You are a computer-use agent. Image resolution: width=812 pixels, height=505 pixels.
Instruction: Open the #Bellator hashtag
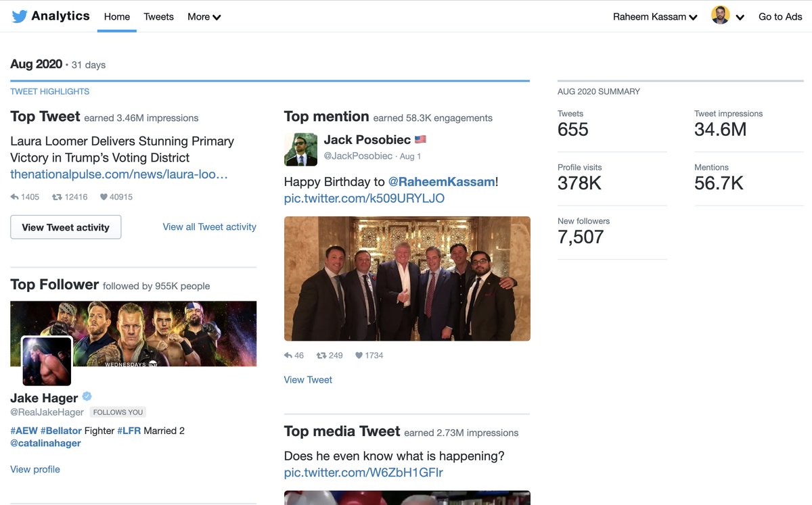[x=61, y=431]
